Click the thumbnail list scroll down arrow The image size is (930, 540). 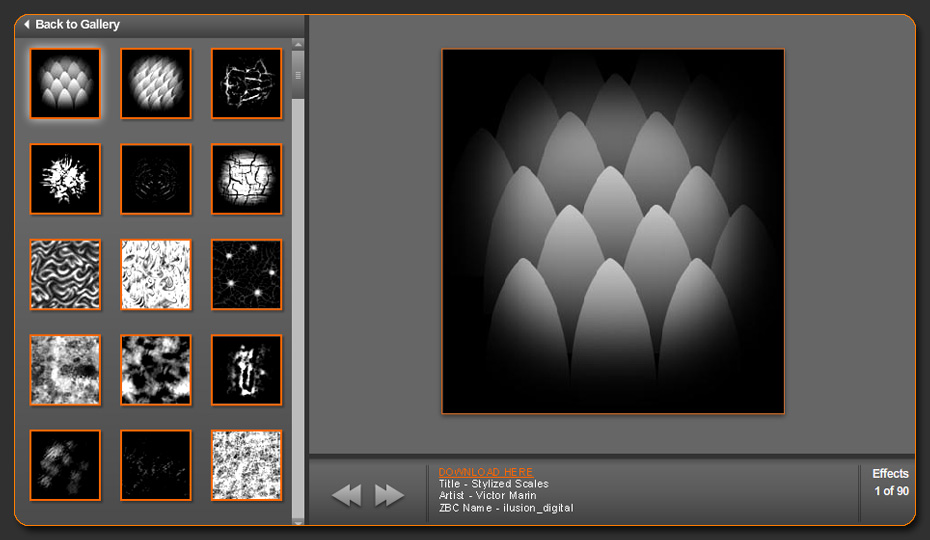pos(298,522)
